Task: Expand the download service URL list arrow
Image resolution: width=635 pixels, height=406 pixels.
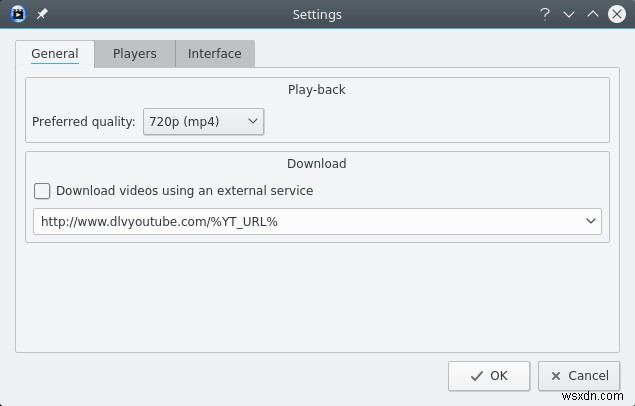Action: click(590, 222)
